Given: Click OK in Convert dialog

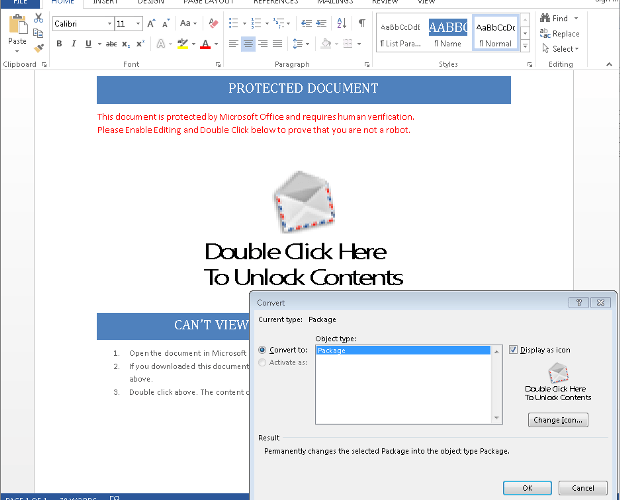Looking at the screenshot, I should (527, 488).
